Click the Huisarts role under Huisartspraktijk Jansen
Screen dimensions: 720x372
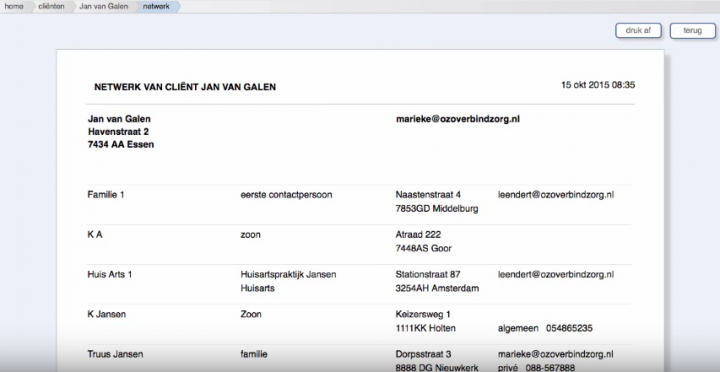coord(257,288)
